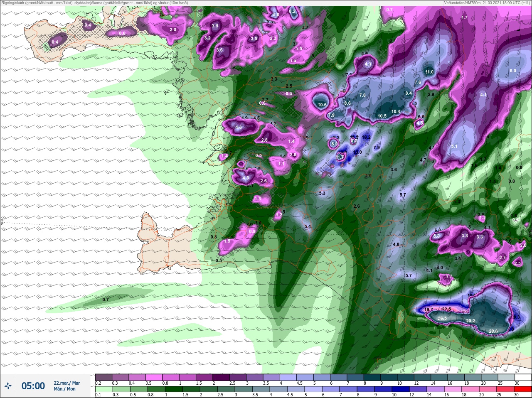Image resolution: width=532 pixels, height=398 pixels.
Task: Select the snow-legend swatch labeled 0.2
Action: pyautogui.click(x=103, y=377)
